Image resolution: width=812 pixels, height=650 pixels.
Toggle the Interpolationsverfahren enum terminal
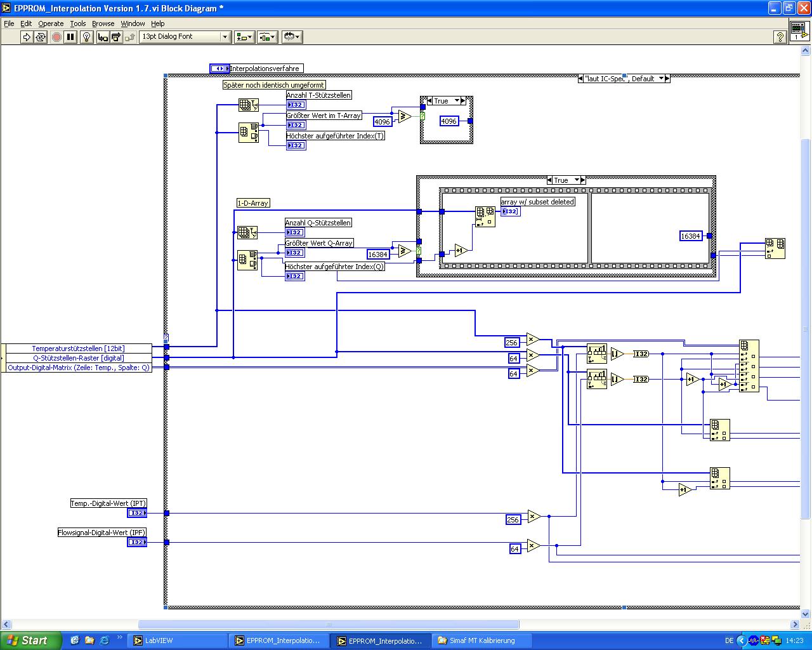[x=219, y=69]
